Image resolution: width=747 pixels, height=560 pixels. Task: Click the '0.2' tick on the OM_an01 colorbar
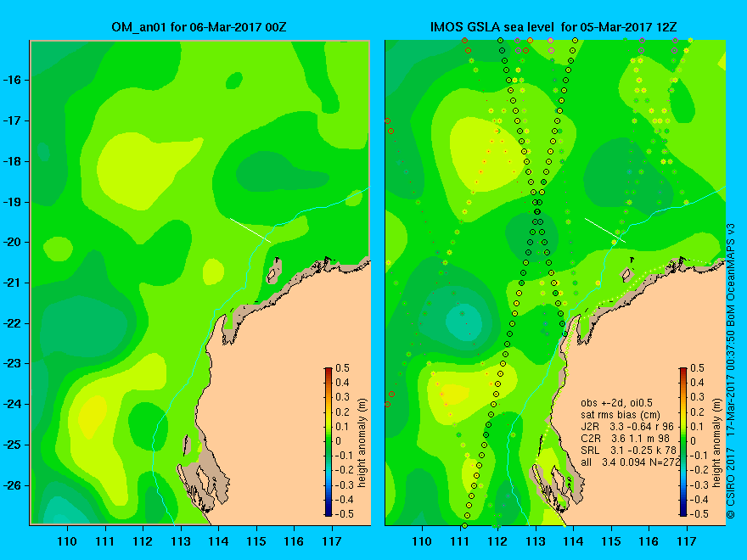click(343, 412)
